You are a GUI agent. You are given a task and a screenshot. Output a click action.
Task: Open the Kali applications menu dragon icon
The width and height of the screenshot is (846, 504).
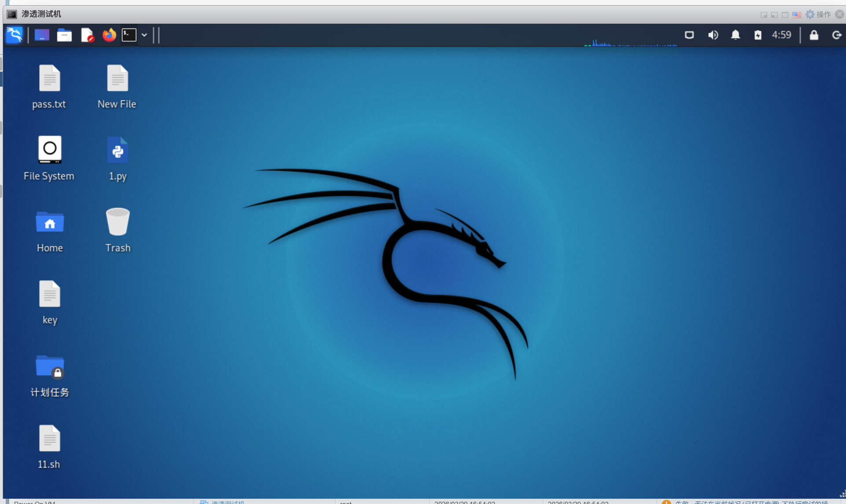(15, 35)
